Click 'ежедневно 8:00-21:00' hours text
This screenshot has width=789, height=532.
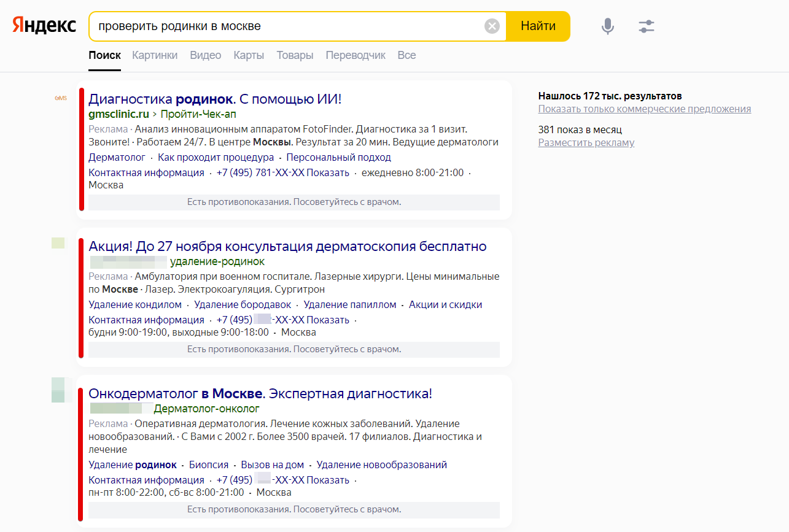pyautogui.click(x=413, y=172)
